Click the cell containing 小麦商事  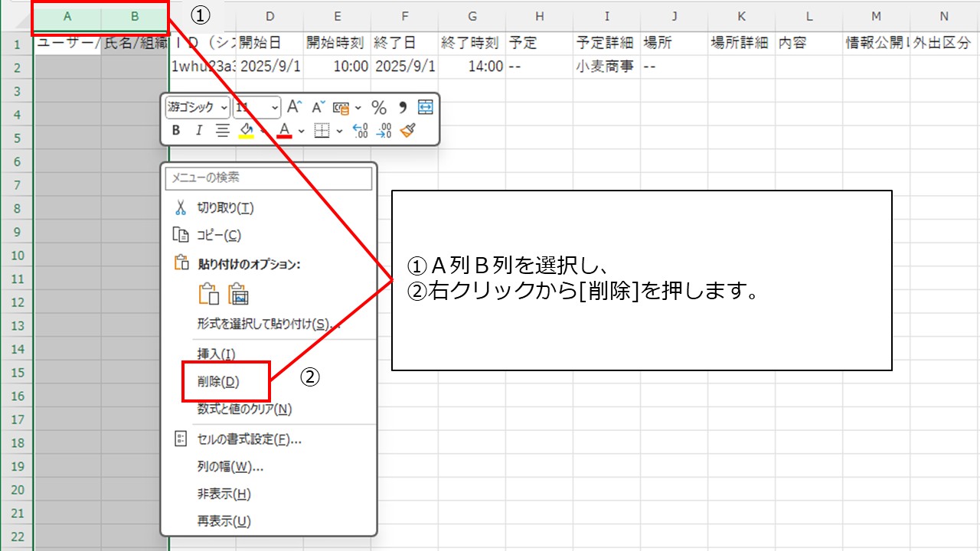(x=607, y=67)
